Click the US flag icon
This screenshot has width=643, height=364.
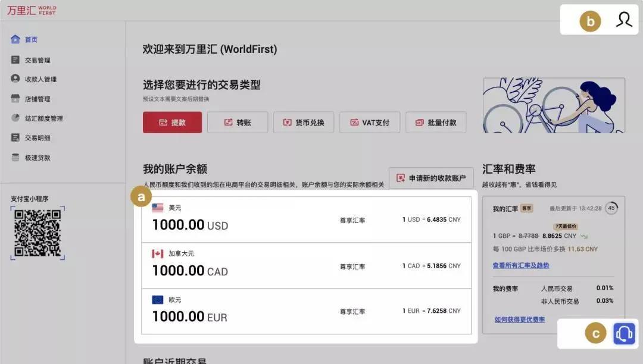pyautogui.click(x=157, y=208)
